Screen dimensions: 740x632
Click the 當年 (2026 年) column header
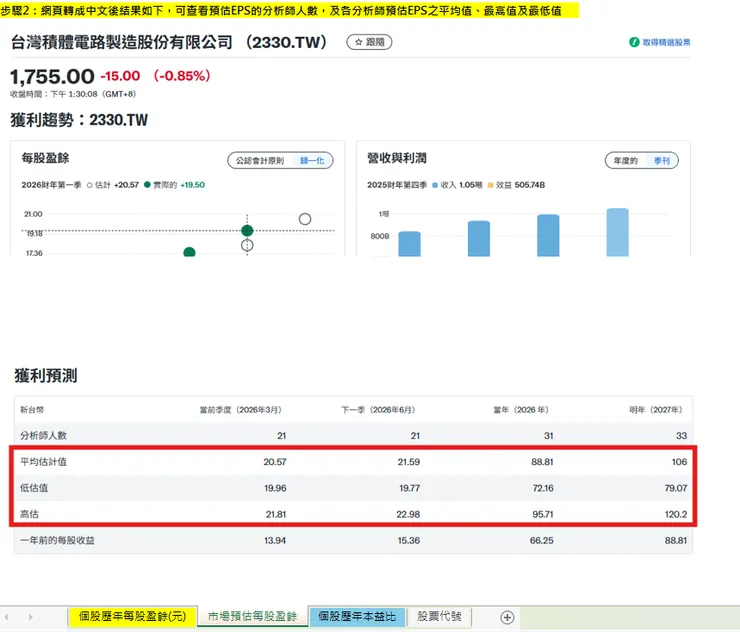coord(521,410)
